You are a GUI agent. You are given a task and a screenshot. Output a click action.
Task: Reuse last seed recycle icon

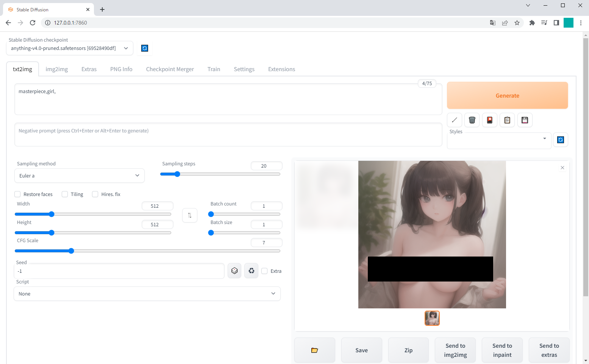(x=251, y=271)
